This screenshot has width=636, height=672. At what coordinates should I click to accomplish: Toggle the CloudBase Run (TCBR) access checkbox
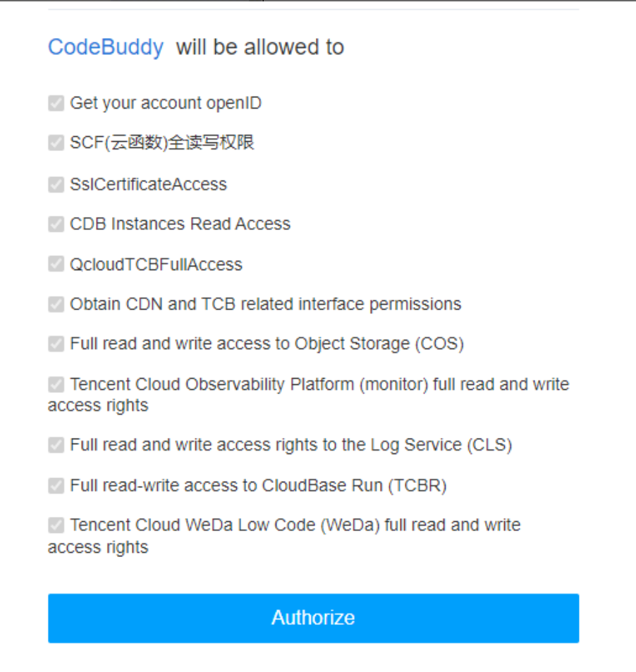coord(56,486)
